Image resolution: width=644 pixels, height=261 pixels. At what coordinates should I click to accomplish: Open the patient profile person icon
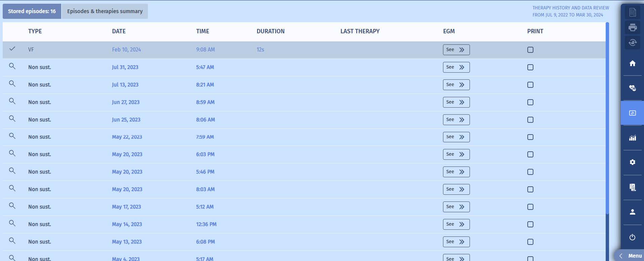click(632, 212)
